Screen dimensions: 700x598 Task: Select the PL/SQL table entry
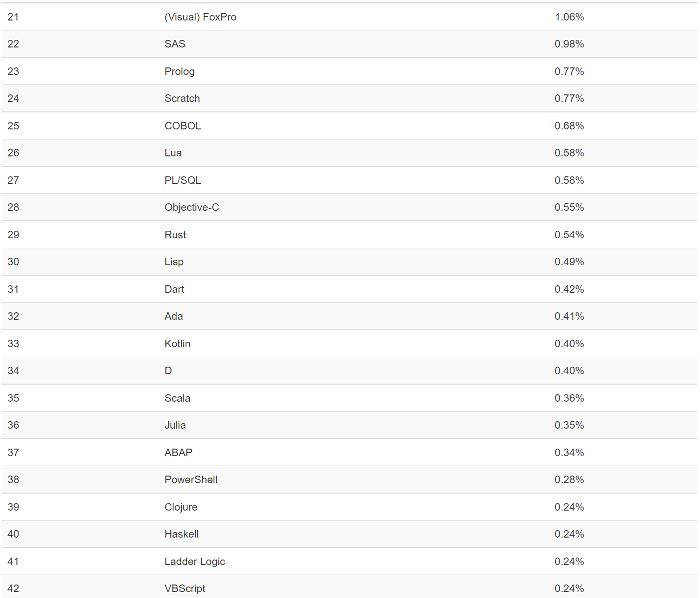[182, 180]
